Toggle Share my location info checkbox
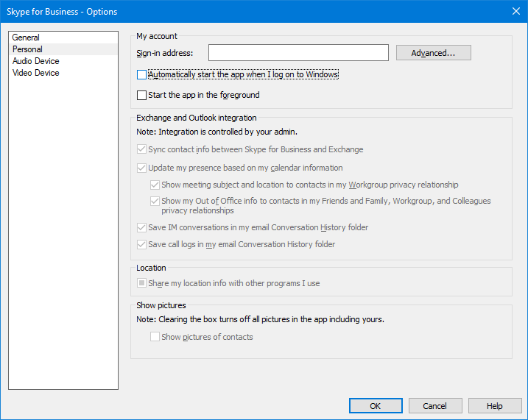Image resolution: width=528 pixels, height=420 pixels. point(142,283)
